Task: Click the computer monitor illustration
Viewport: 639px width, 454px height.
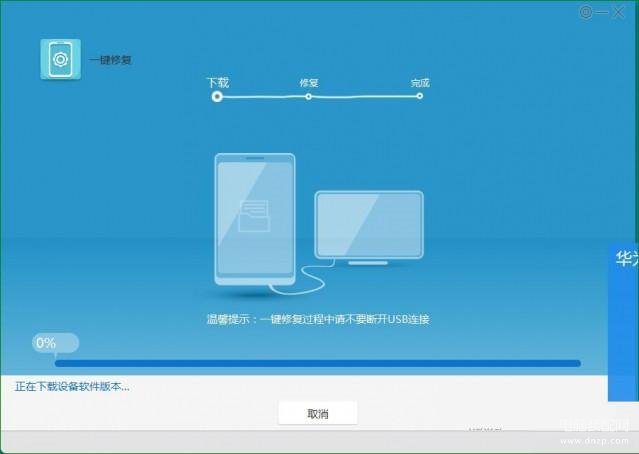Action: tap(369, 227)
